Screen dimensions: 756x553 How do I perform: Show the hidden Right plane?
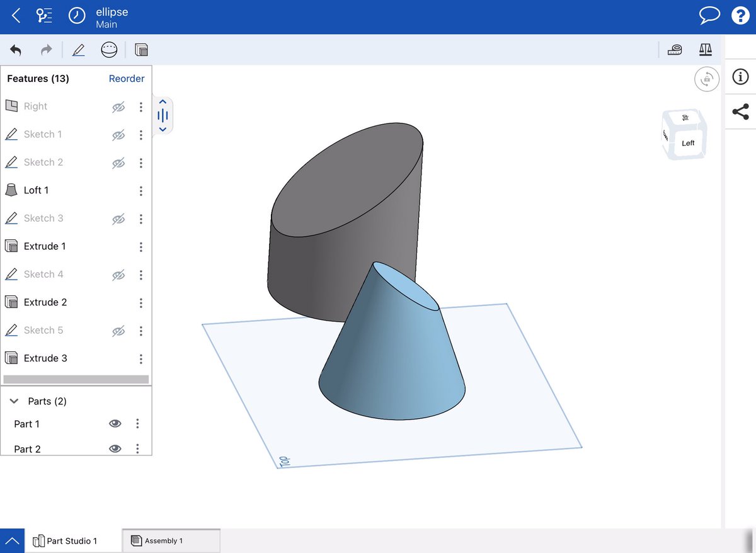118,107
